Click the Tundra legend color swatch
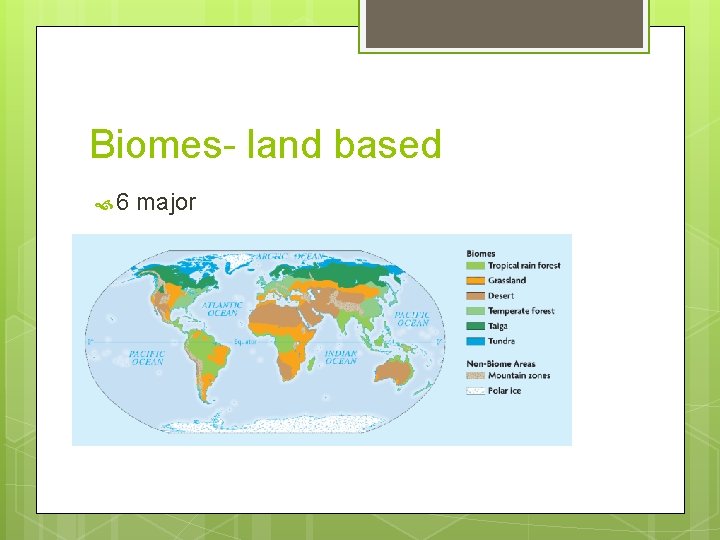 click(x=475, y=341)
